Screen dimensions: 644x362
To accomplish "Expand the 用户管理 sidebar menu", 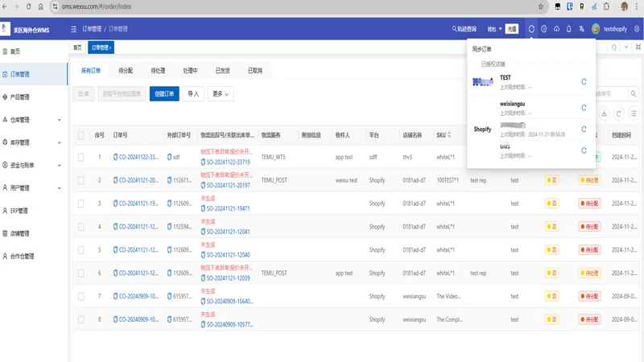I will [x=33, y=188].
